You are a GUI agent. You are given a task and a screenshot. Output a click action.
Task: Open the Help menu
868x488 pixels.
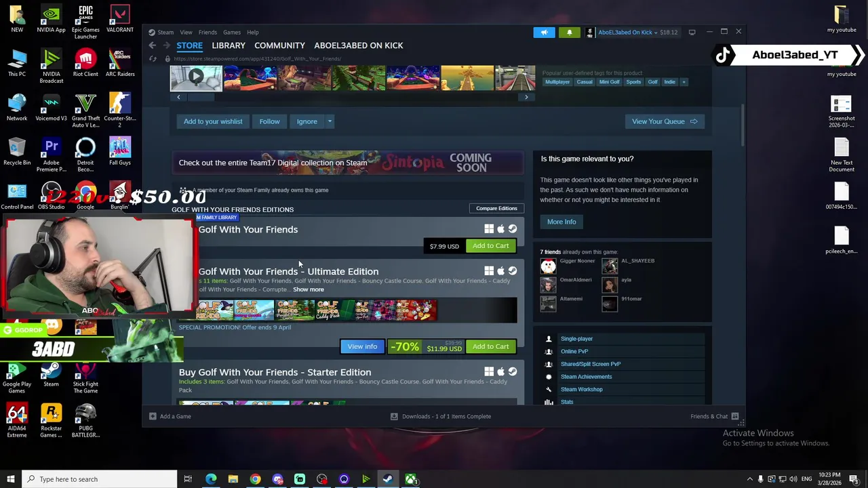coord(252,32)
